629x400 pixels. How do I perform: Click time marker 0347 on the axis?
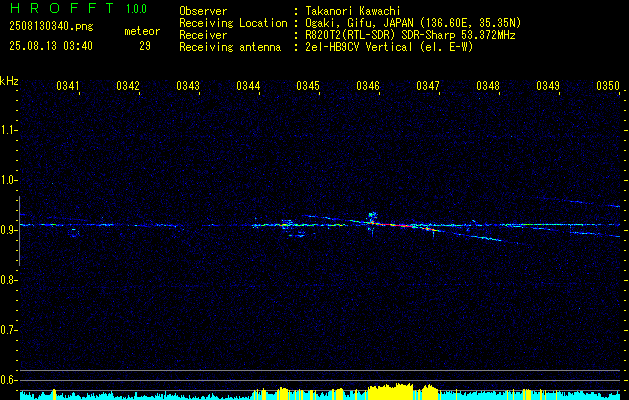pyautogui.click(x=428, y=86)
